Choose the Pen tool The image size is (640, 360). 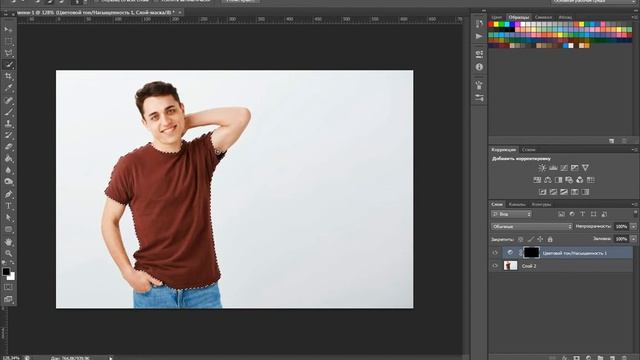[x=8, y=194]
